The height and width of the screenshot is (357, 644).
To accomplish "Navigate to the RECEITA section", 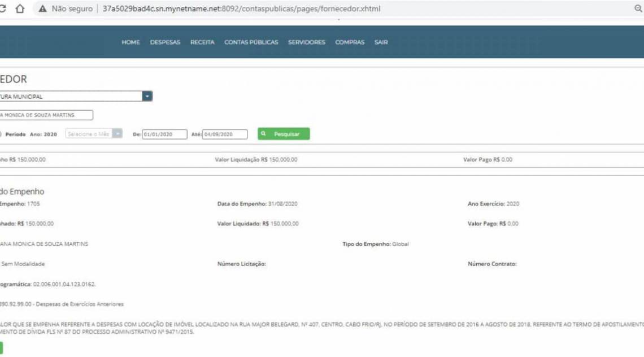I will pos(203,42).
